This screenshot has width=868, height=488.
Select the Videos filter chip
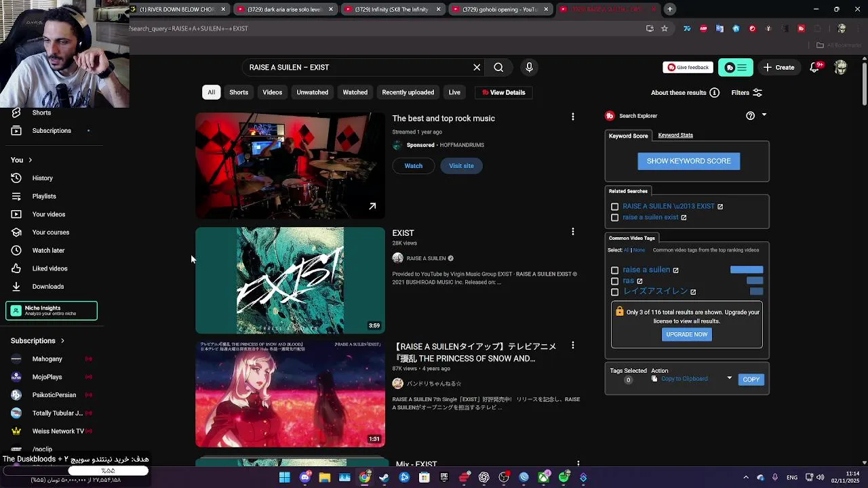[273, 92]
